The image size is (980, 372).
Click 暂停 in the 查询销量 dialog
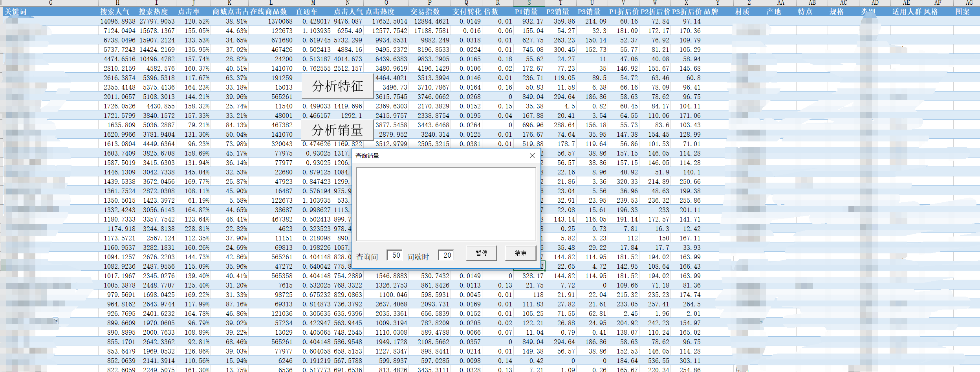482,253
